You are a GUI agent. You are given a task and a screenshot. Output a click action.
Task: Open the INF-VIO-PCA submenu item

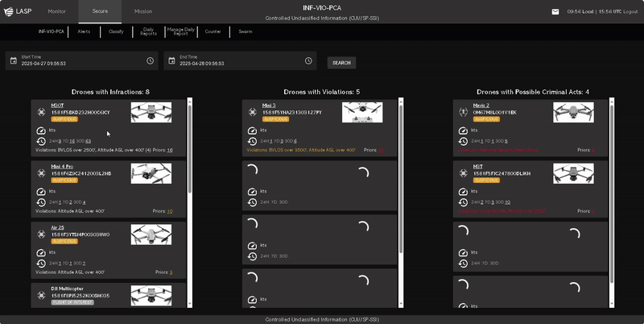click(52, 31)
